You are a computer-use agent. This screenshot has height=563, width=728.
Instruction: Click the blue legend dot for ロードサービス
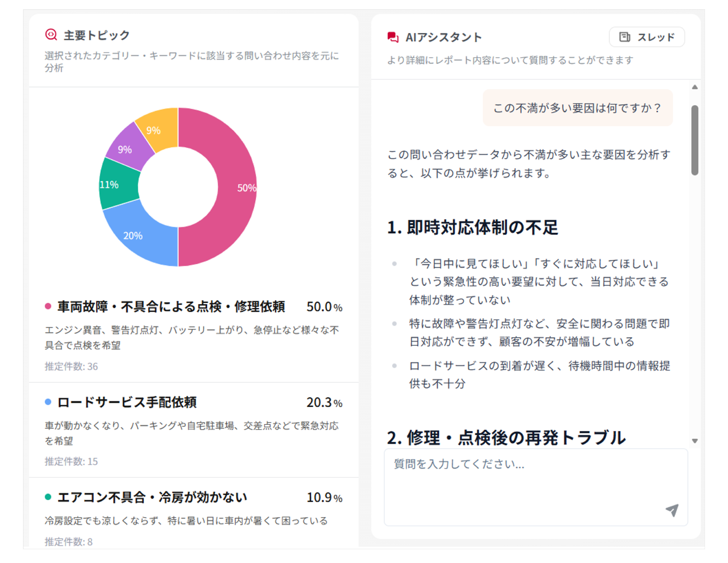click(48, 402)
